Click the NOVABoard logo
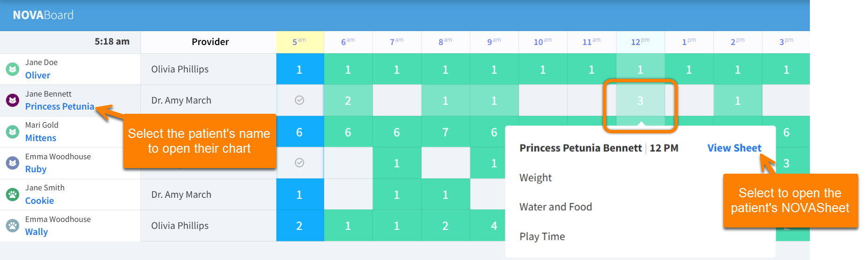Viewport: 868px width, 260px height. tap(43, 15)
